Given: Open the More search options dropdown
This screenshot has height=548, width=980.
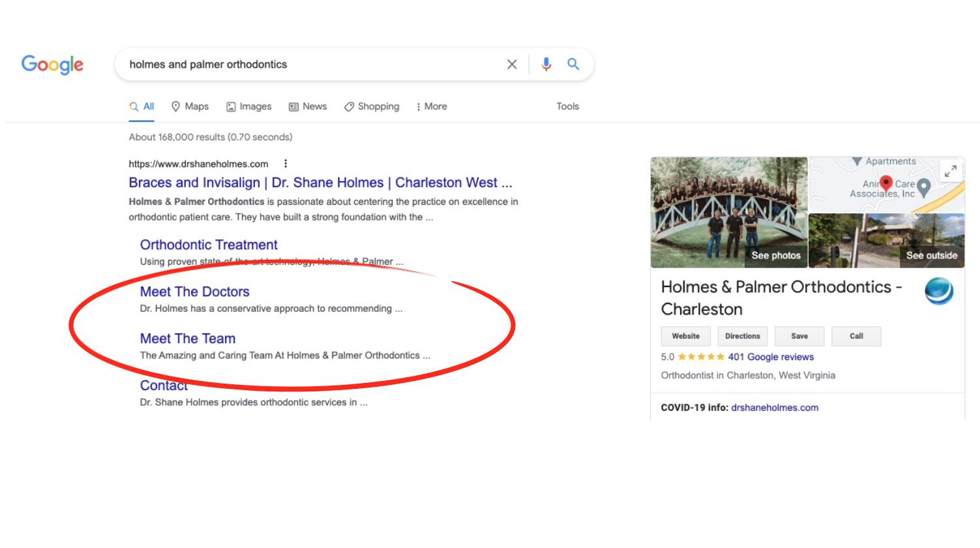Looking at the screenshot, I should 432,106.
